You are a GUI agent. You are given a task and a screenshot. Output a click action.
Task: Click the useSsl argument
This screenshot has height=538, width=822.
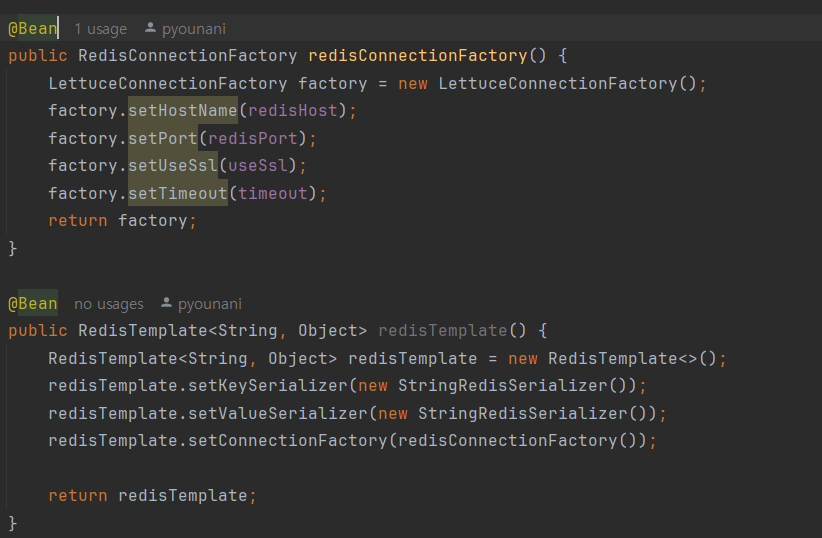(258, 166)
